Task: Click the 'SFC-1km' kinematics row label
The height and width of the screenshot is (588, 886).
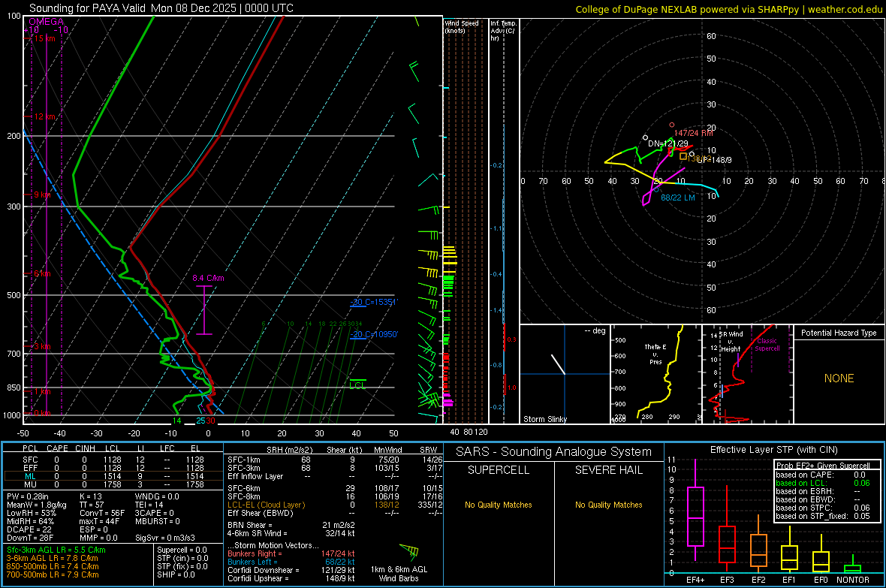Action: (243, 460)
